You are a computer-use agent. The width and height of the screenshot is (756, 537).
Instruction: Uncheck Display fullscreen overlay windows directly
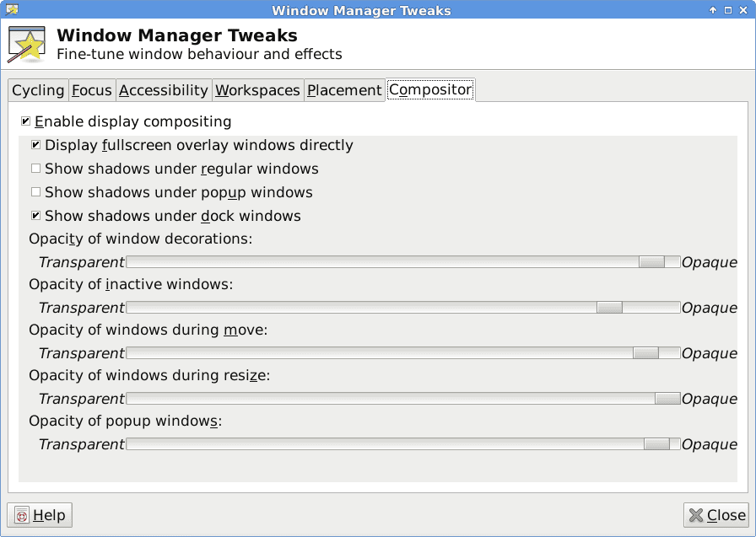tap(35, 145)
